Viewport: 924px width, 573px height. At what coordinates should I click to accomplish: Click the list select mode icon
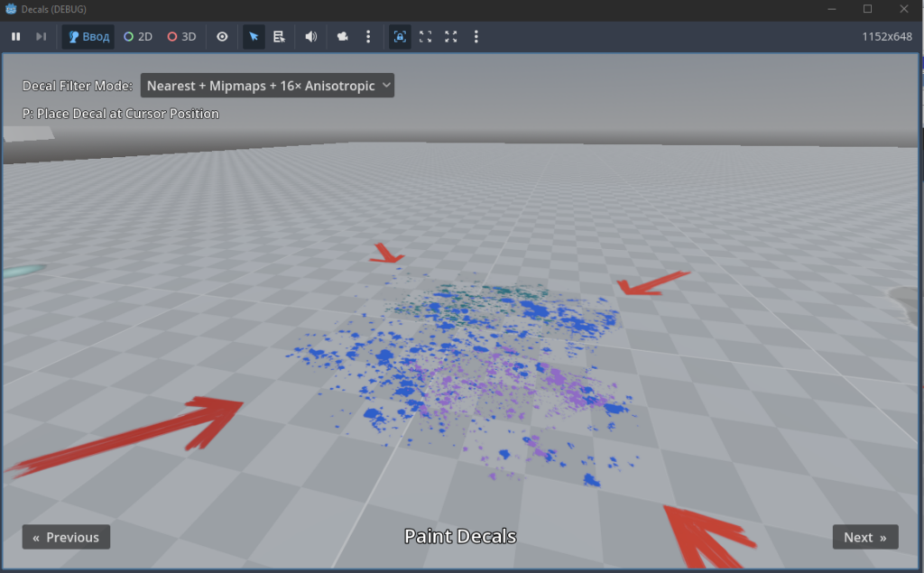280,37
